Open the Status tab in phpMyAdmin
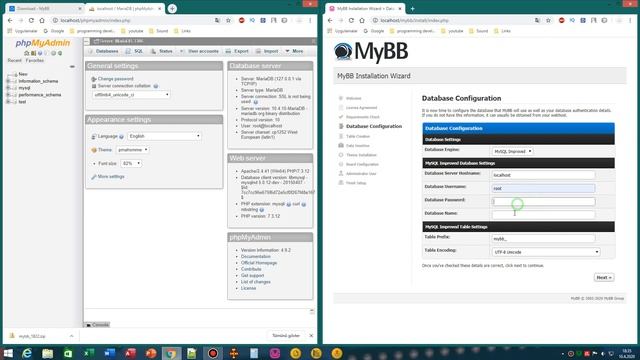Image resolution: width=640 pixels, height=360 pixels. coord(162,51)
